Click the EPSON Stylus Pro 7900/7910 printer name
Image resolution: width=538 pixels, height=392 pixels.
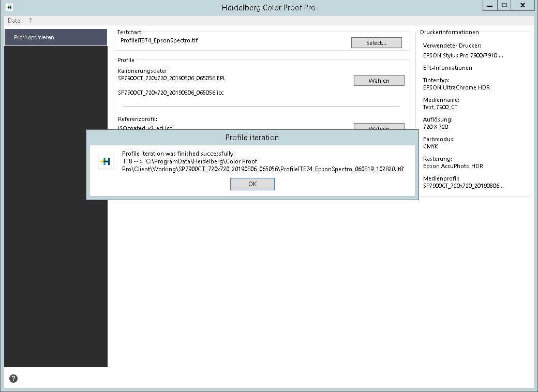click(x=462, y=55)
